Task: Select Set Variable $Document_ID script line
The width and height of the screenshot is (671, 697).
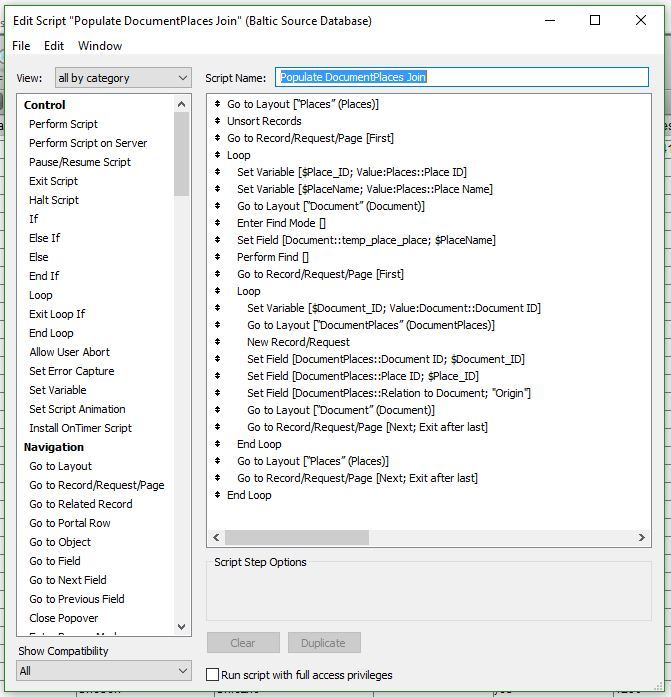Action: pos(394,308)
